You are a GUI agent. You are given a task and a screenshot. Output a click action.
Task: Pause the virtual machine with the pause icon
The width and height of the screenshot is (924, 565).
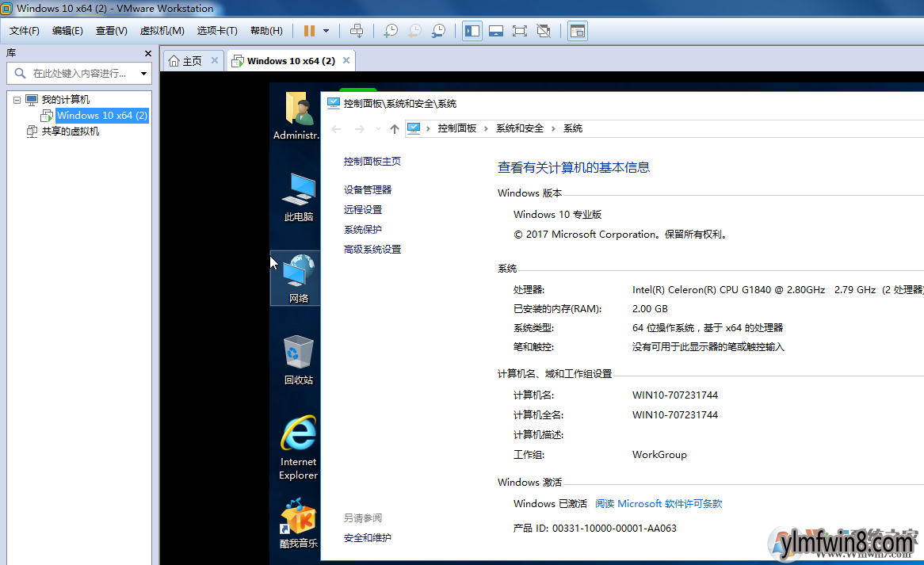(309, 31)
